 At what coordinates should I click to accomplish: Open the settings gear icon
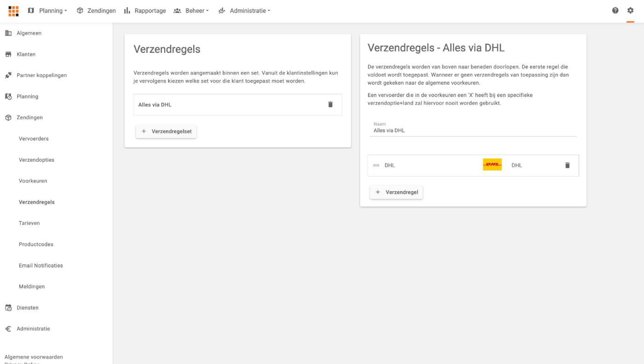pos(630,11)
